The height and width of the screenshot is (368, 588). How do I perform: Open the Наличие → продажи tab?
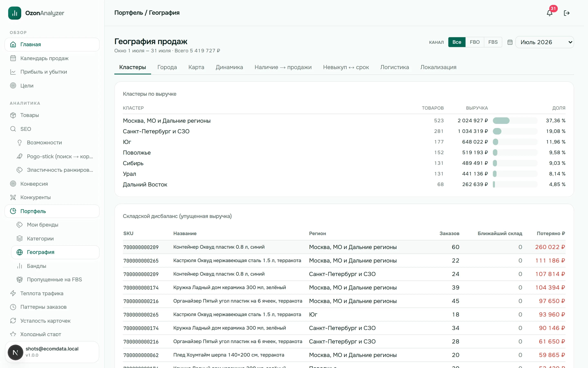283,67
